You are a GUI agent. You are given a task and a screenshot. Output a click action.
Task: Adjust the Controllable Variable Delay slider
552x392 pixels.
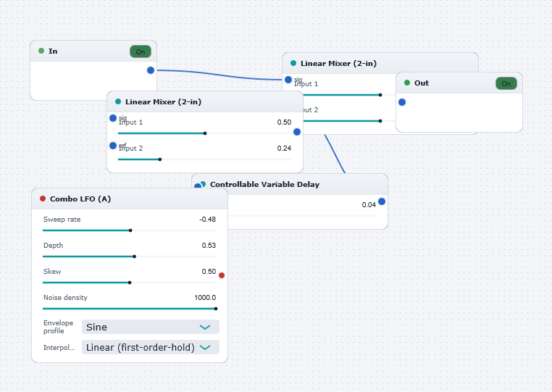point(303,215)
